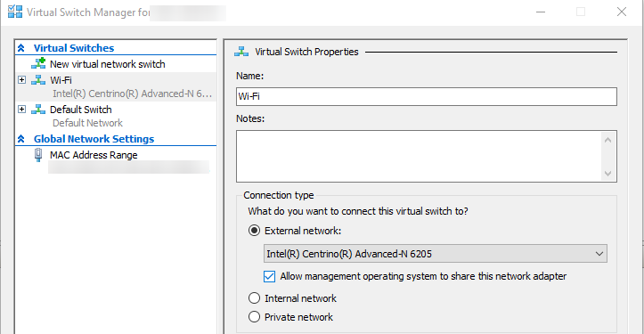Click the New virtual network switch icon

38,63
